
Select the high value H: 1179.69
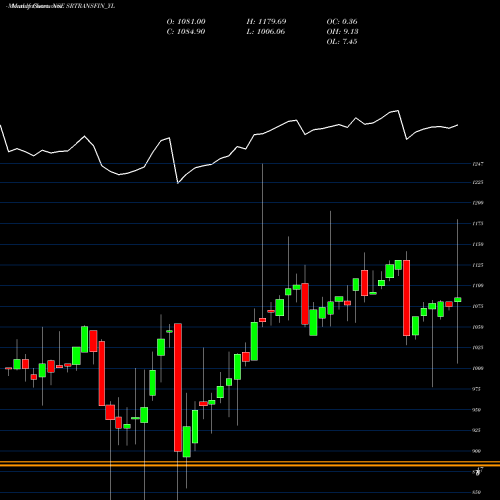coord(266,22)
